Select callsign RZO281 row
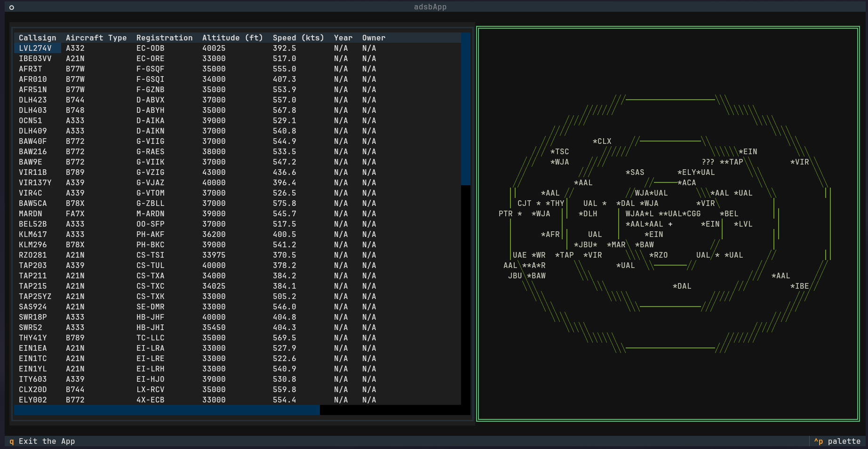This screenshot has height=449, width=868. click(x=238, y=255)
